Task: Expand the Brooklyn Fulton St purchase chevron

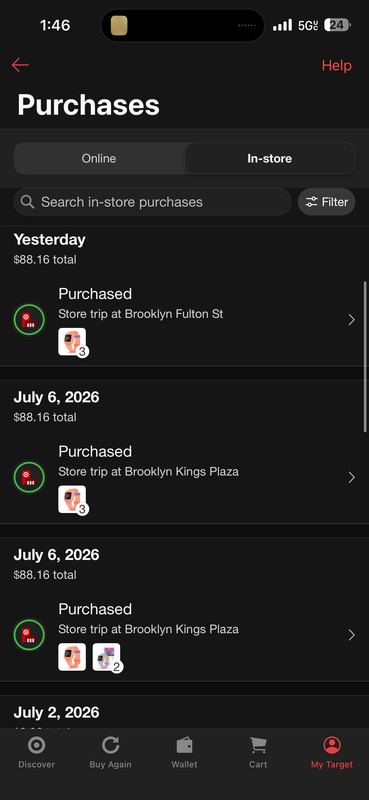Action: pos(352,319)
